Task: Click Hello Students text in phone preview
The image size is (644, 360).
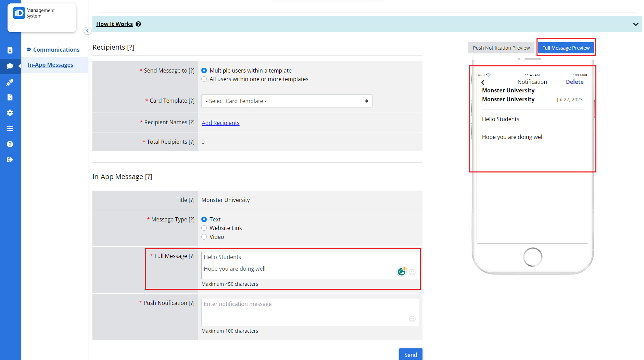Action: (x=501, y=119)
